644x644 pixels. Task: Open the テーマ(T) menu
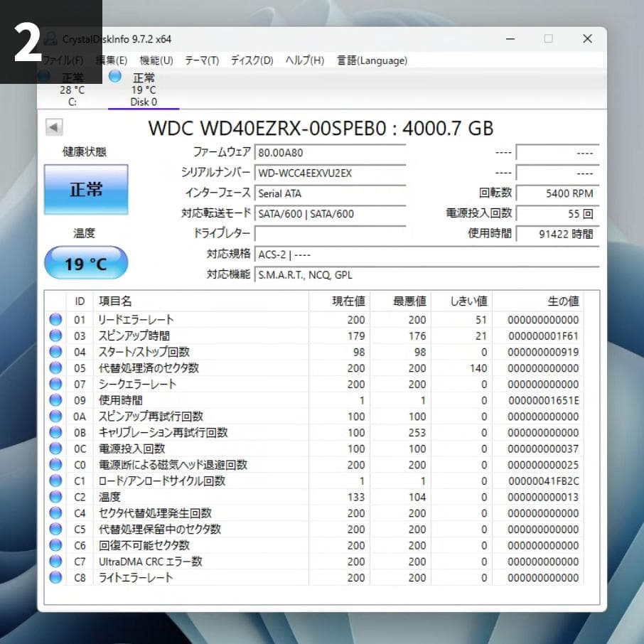click(201, 60)
